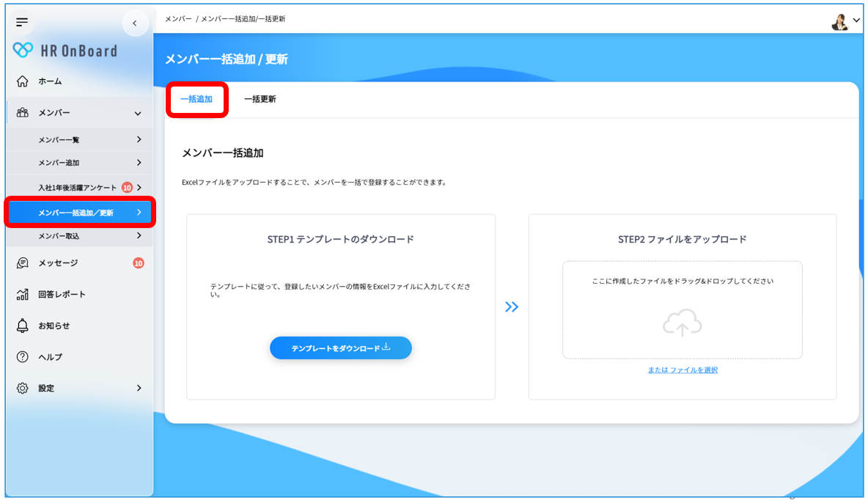Expand メンバー取込 arrow
The width and height of the screenshot is (868, 500).
(x=139, y=236)
